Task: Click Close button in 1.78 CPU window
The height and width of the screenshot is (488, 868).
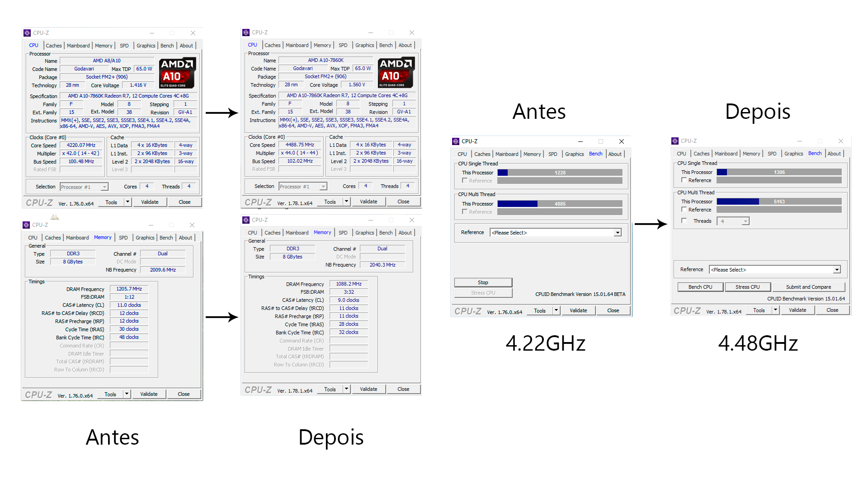Action: 403,202
